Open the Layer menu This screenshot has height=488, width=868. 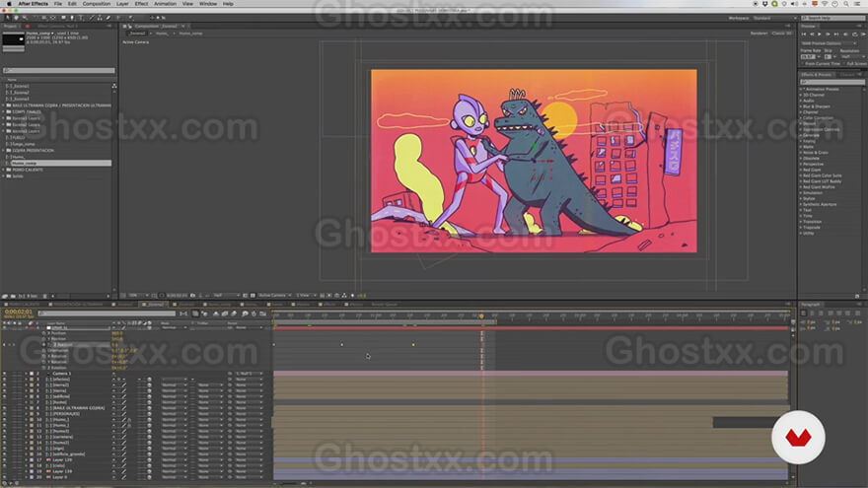pos(122,4)
